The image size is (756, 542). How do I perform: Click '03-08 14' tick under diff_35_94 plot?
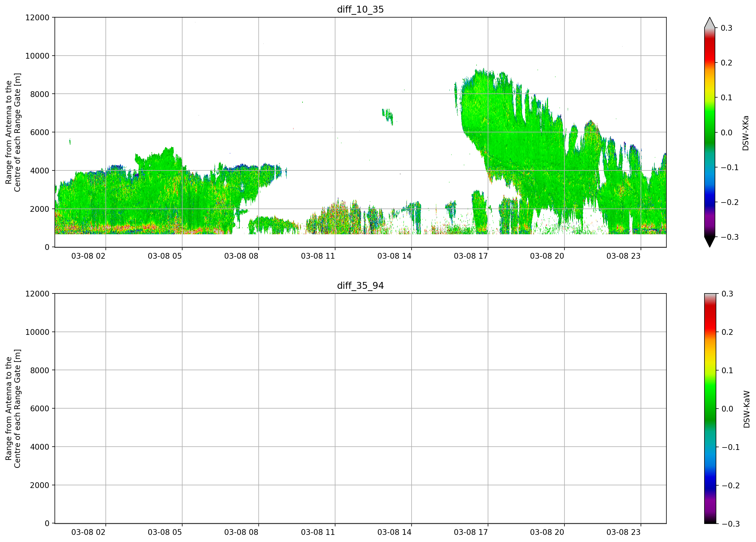(394, 532)
